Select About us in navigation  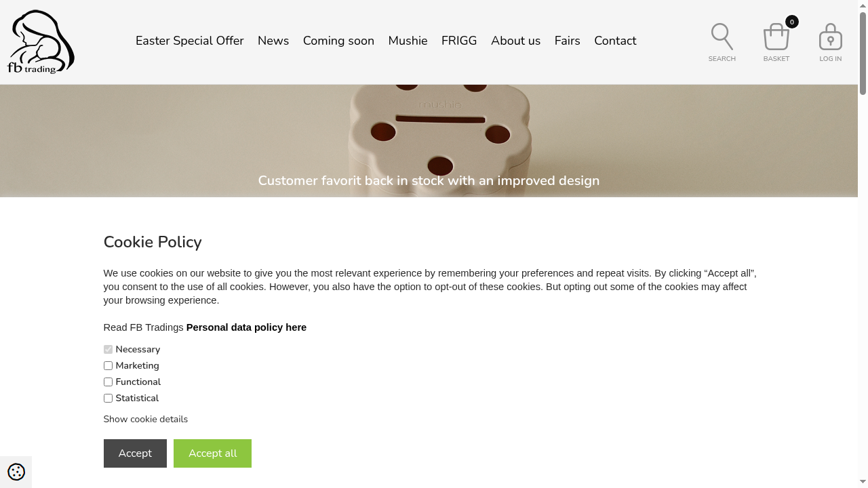coord(515,41)
